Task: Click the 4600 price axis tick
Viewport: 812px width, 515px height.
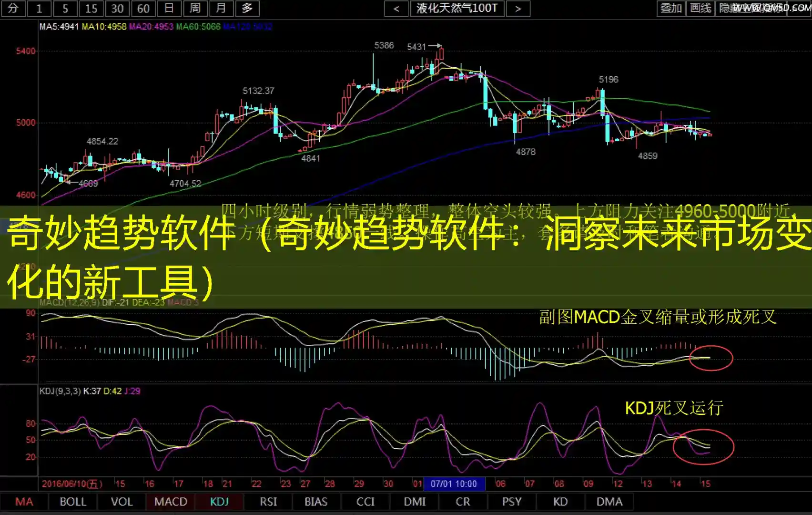Action: pyautogui.click(x=26, y=195)
